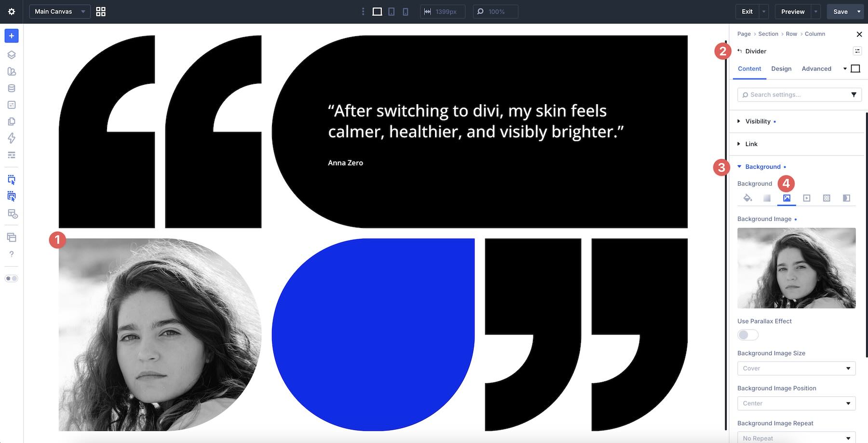Click the panel layout square icon beside Advanced

click(855, 68)
